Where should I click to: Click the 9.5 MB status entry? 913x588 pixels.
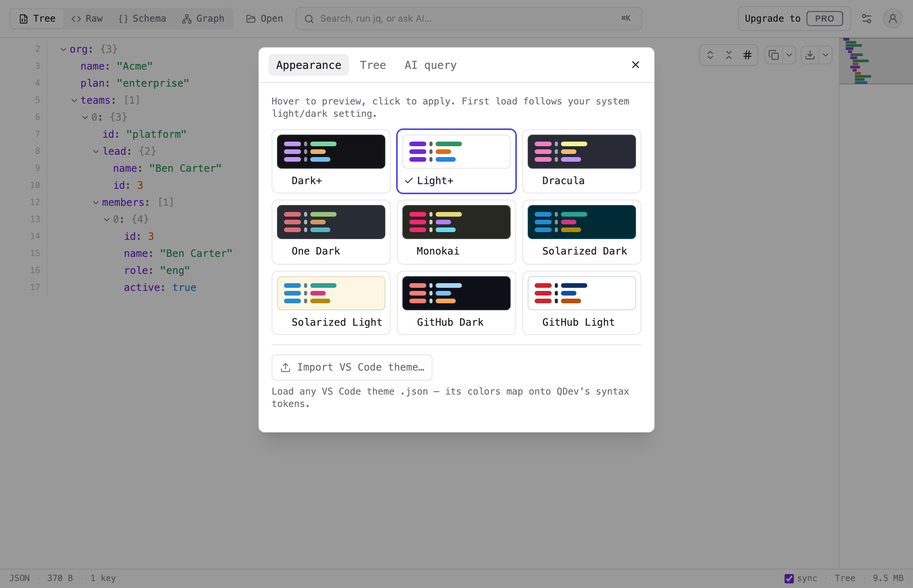(888, 578)
